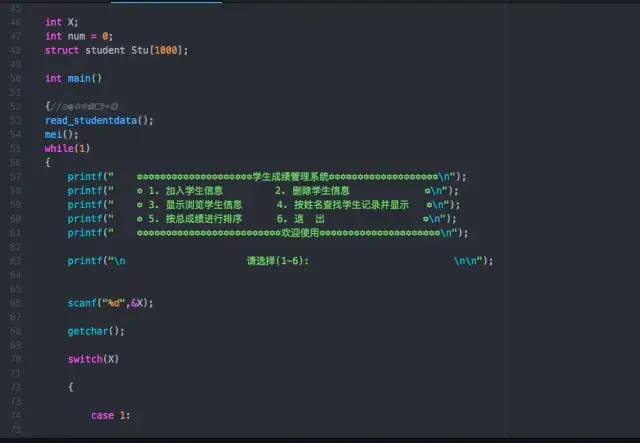The width and height of the screenshot is (640, 443).
Task: Click line number 50 in the gutter
Action: (x=16, y=78)
